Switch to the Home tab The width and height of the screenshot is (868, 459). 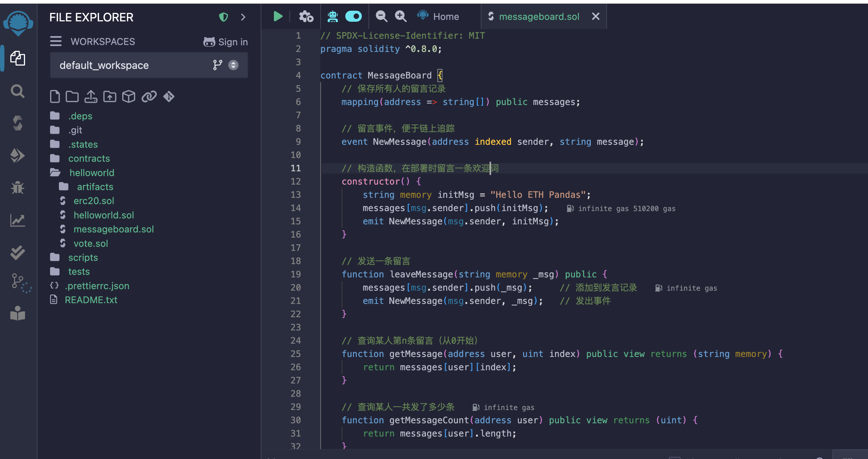(x=438, y=16)
